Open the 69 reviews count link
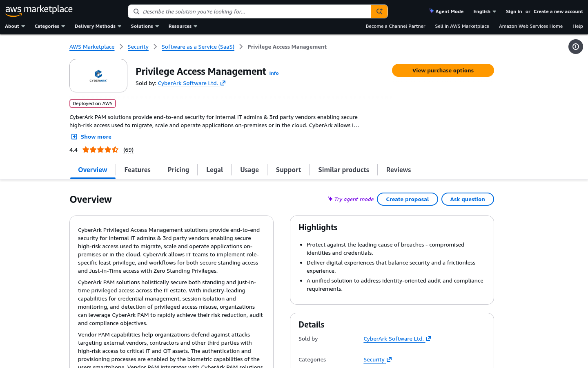588x368 pixels. [128, 150]
